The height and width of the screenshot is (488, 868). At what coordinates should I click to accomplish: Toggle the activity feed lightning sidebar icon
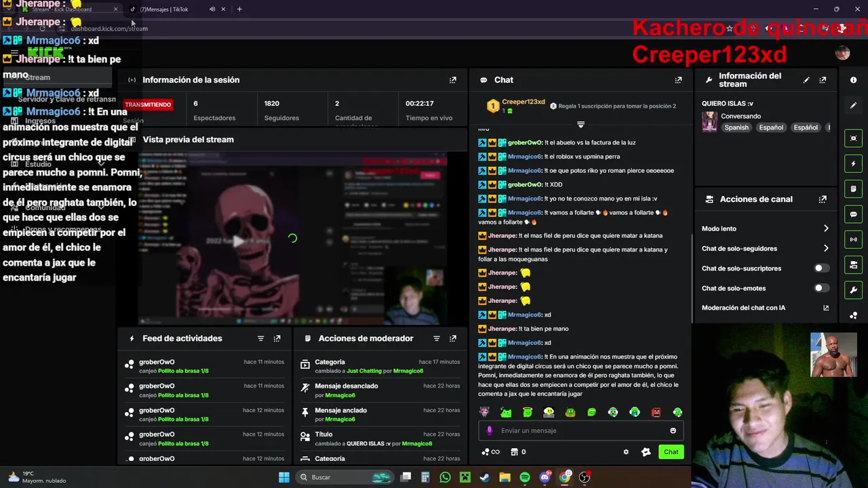click(x=853, y=163)
